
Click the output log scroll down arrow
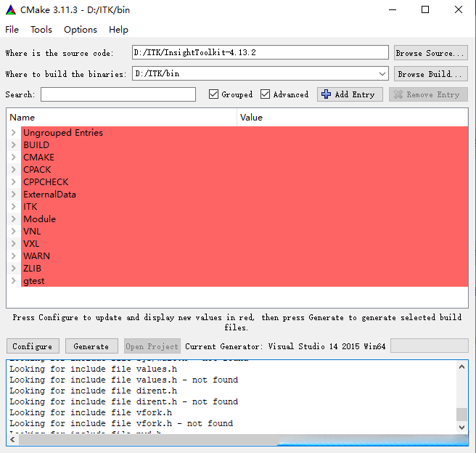tap(461, 427)
